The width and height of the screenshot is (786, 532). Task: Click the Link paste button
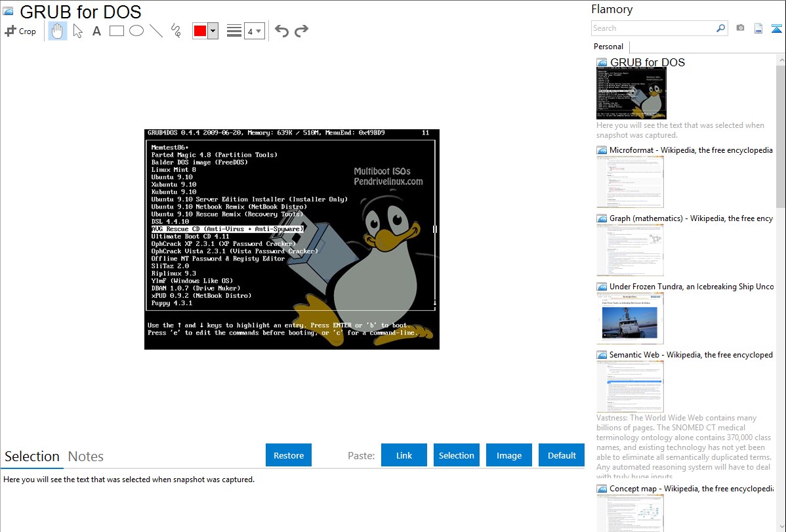[x=404, y=455]
